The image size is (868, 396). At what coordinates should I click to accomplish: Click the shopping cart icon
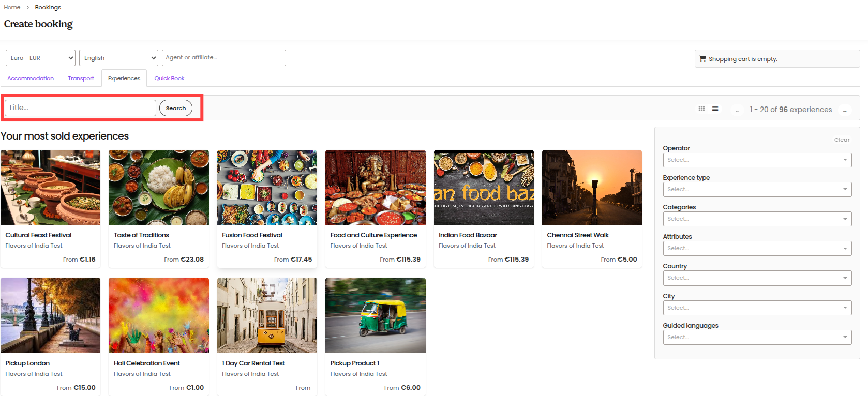point(702,58)
